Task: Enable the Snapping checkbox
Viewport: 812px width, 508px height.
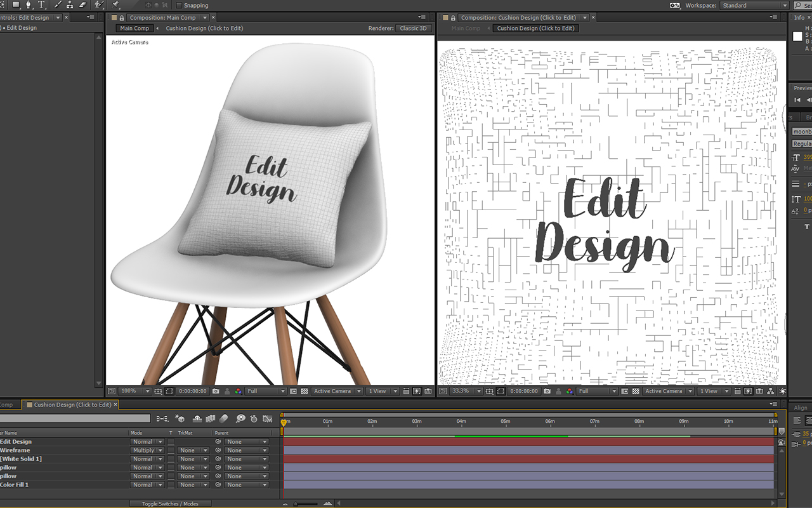Action: tap(179, 5)
